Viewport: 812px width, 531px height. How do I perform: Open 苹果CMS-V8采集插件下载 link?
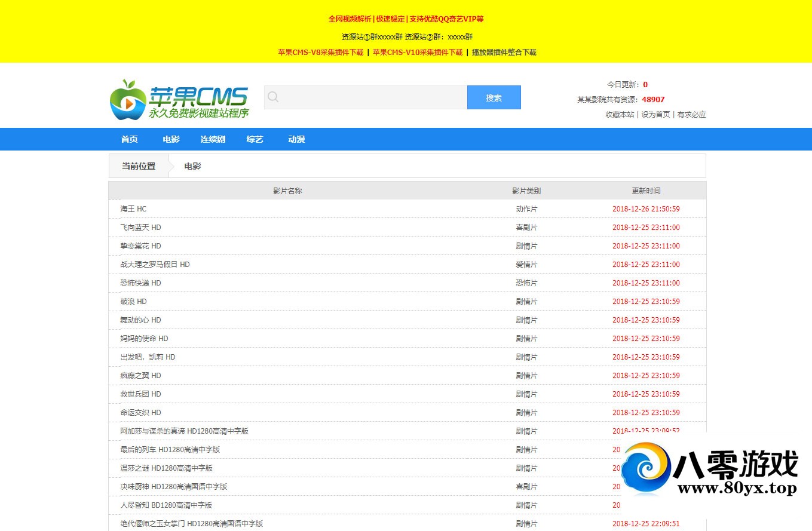coord(320,53)
